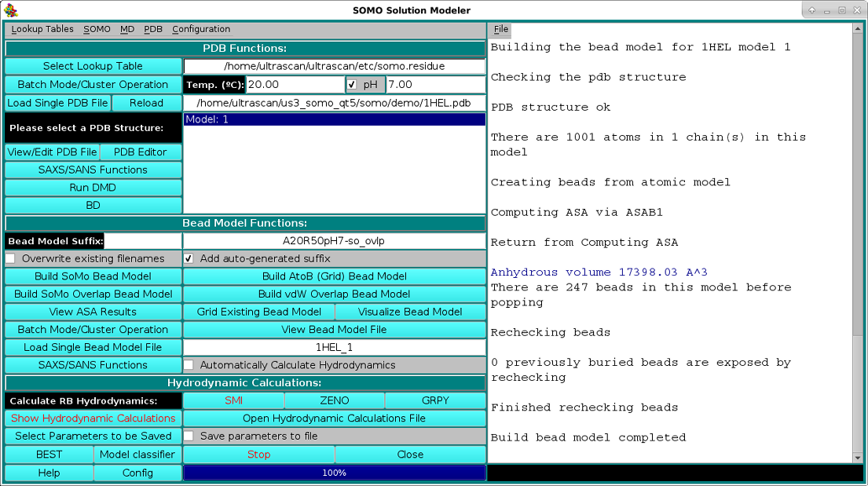Open the SOMO menu

point(97,29)
